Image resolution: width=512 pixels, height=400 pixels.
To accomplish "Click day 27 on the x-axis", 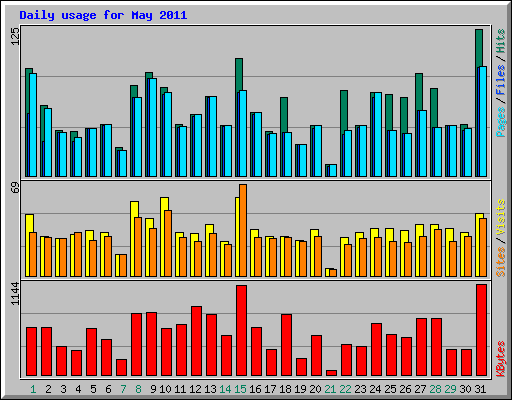I will 420,389.
